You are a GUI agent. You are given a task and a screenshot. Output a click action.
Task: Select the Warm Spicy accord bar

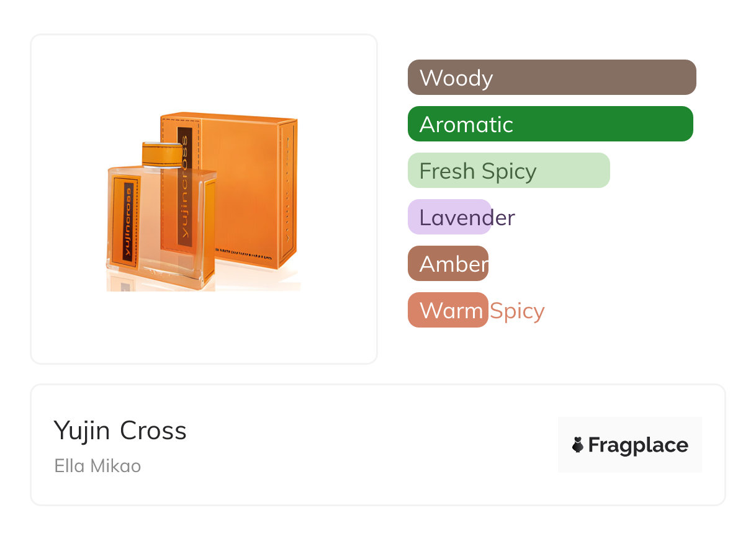[448, 310]
